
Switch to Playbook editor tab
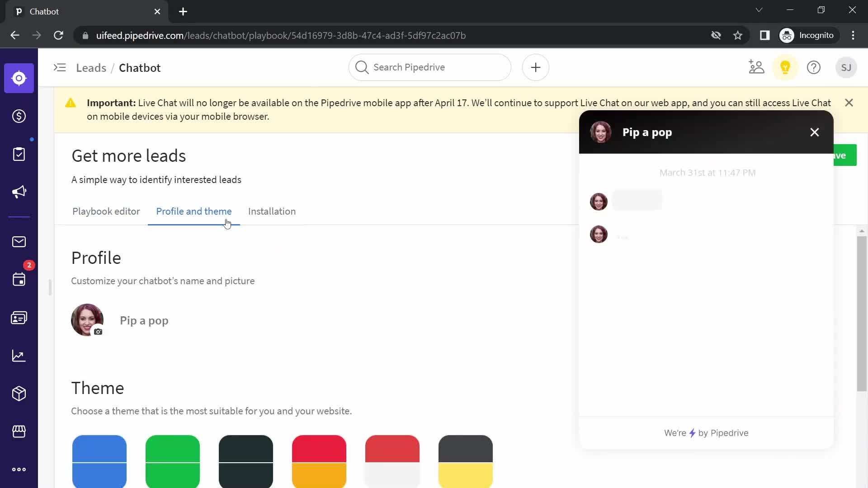(106, 211)
